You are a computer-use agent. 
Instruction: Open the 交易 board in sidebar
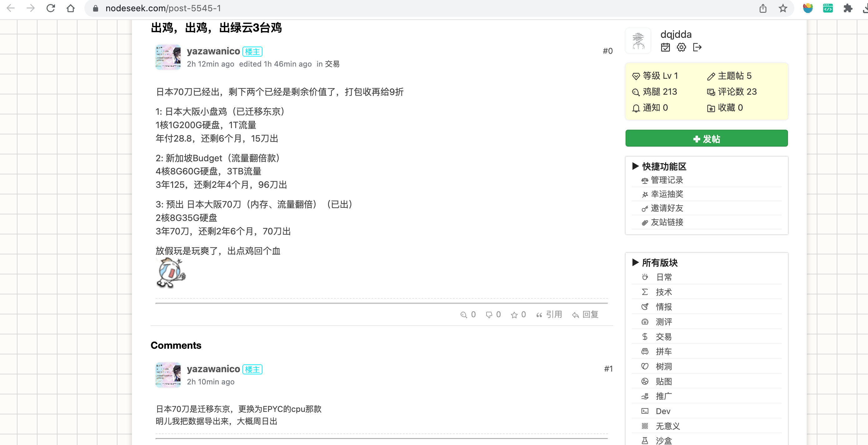[x=663, y=337]
